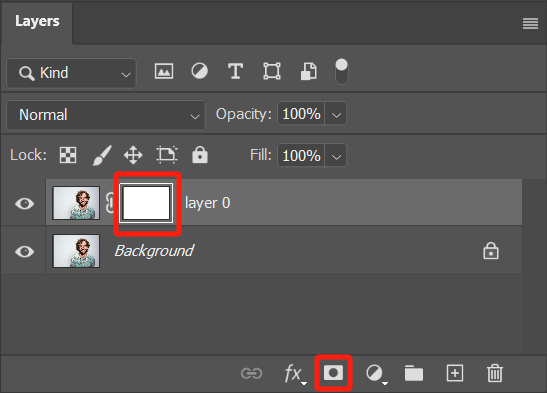
Task: Lock all layer attributes
Action: [x=200, y=155]
